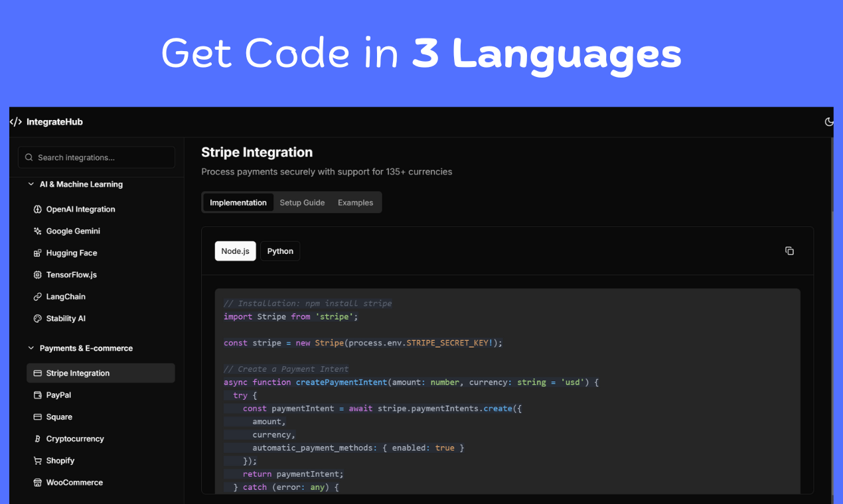Viewport: 843px width, 504px height.
Task: Open the OpenAI Integration page
Action: [x=101, y=210]
